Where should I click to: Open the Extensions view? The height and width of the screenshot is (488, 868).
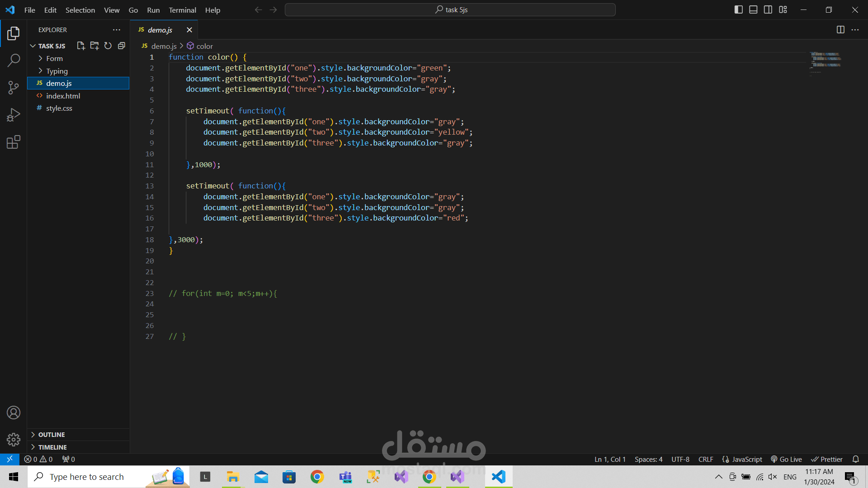click(14, 142)
